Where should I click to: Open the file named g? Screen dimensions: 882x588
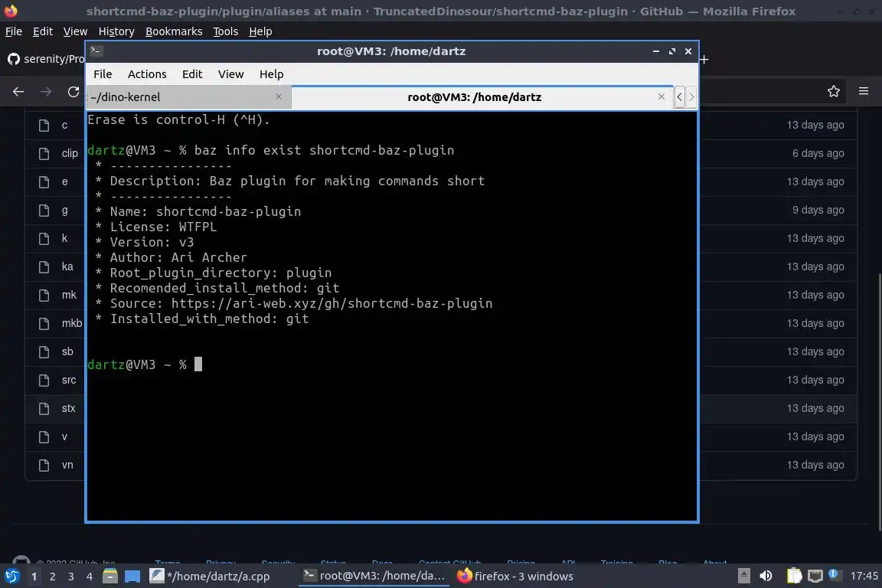64,210
